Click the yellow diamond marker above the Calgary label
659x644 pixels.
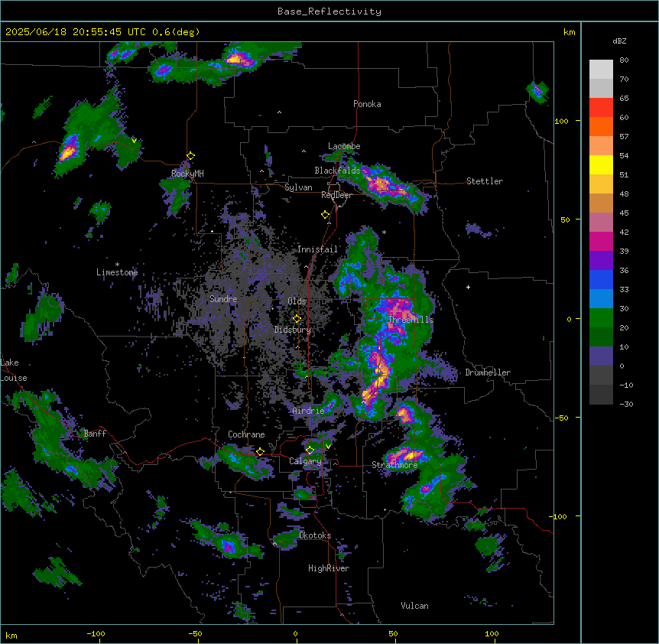pyautogui.click(x=310, y=450)
